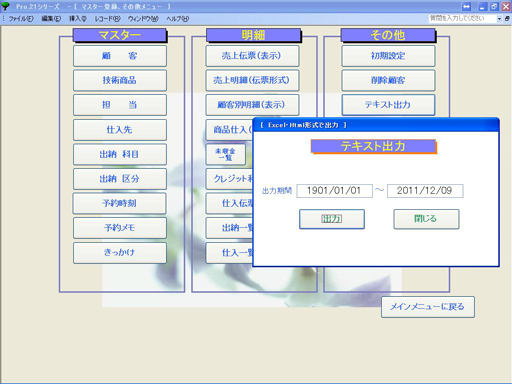512x384 pixels.
Task: Select the start date field 1901/01/01
Action: tap(334, 191)
